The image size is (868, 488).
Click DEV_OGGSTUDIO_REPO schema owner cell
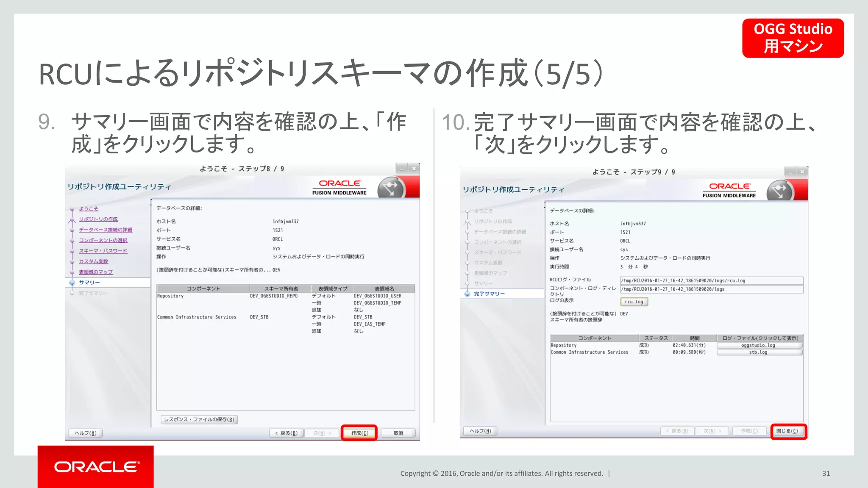[274, 296]
